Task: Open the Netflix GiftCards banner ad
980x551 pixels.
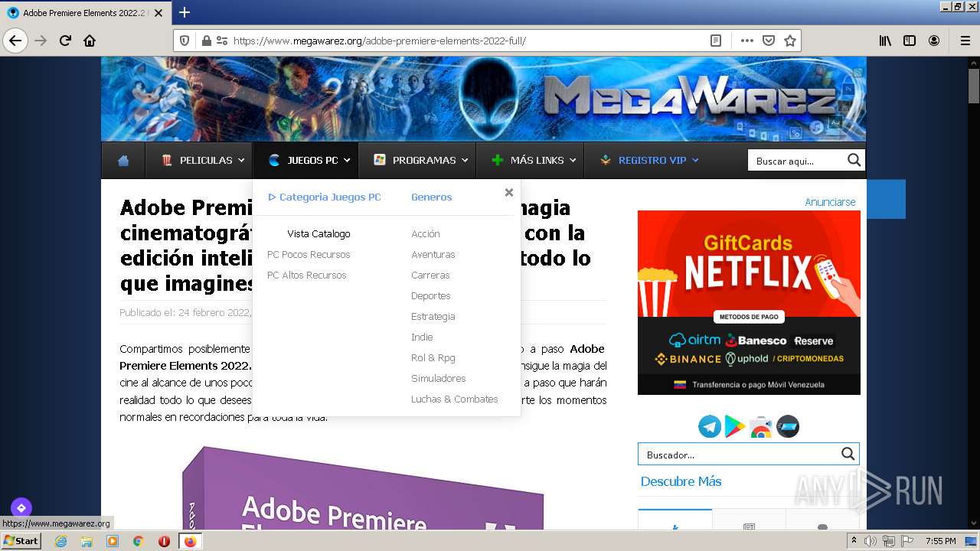Action: [x=749, y=303]
